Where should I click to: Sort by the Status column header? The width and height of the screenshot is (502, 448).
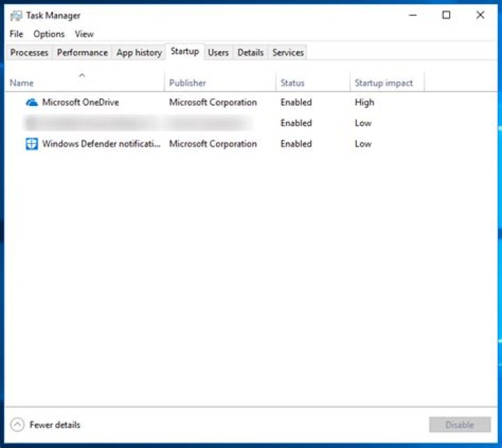tap(313, 82)
